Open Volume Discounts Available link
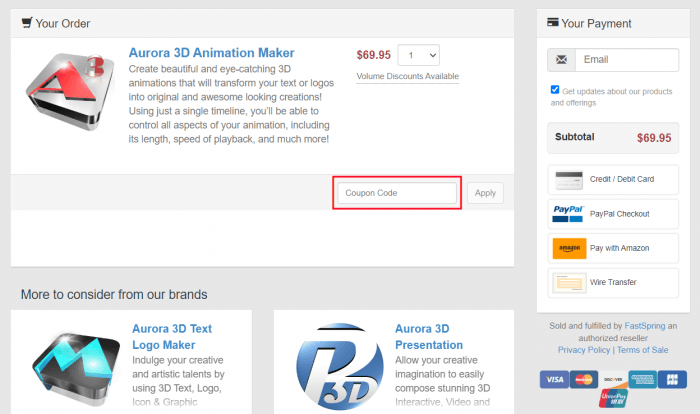700x414 pixels. [x=408, y=76]
